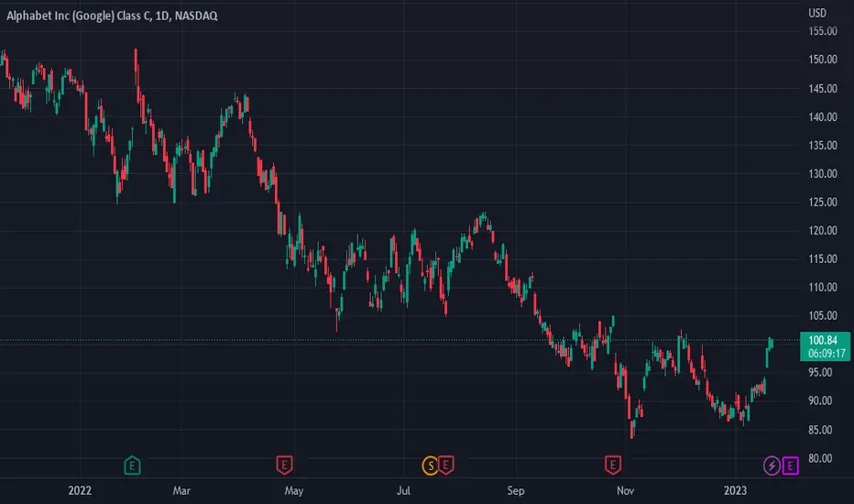
Task: Click the red earnings E marker near May
Action: [x=284, y=466]
